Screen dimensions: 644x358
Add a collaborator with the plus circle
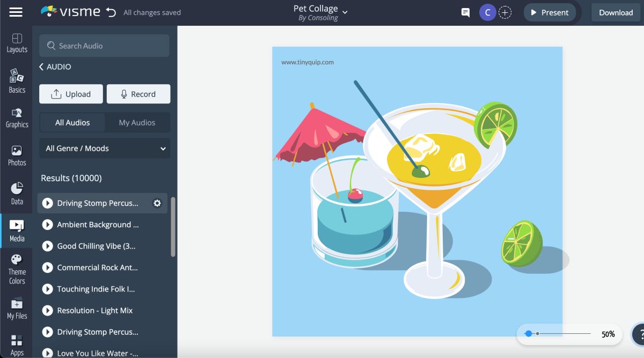click(x=505, y=12)
